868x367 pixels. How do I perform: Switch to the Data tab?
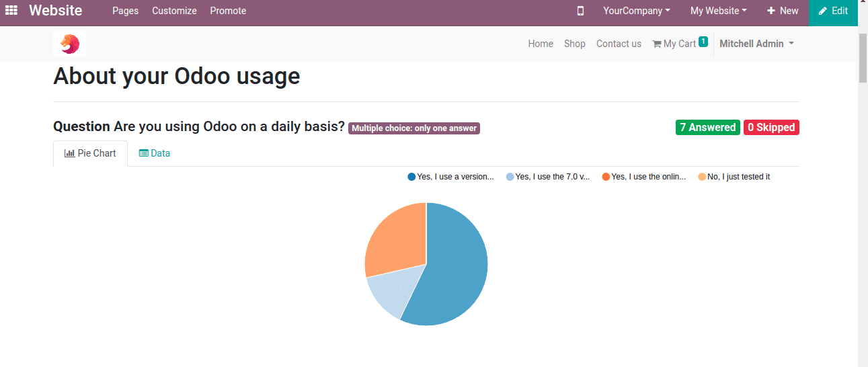coord(154,153)
